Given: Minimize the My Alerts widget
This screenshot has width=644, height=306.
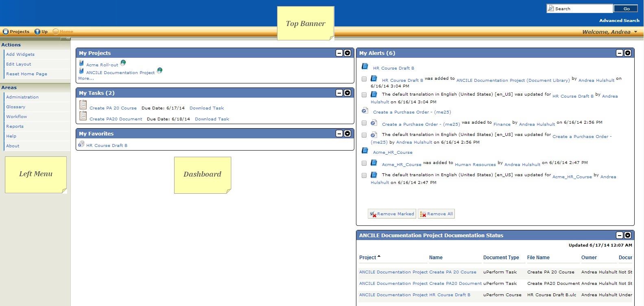Looking at the screenshot, I should (620, 53).
